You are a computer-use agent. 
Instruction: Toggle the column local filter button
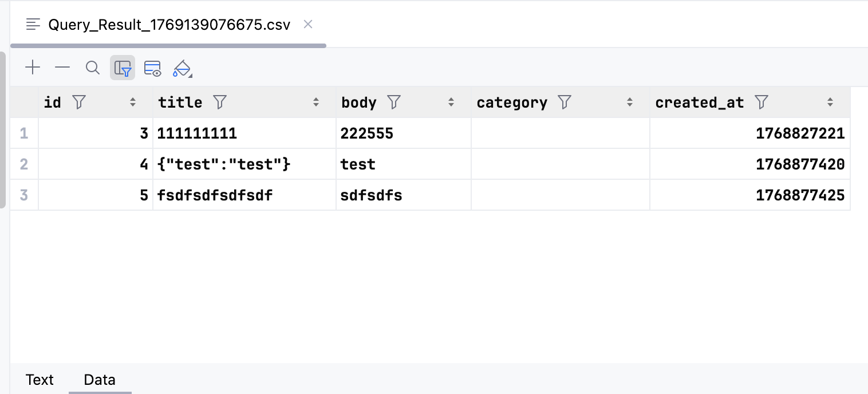(123, 68)
